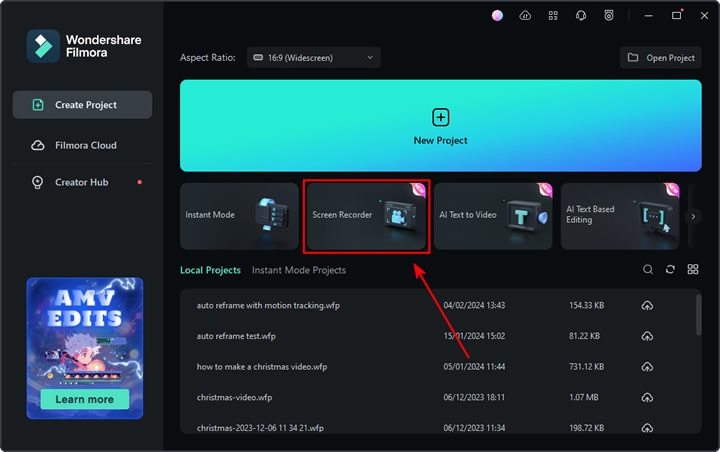
Task: Start a New Project
Action: (440, 126)
